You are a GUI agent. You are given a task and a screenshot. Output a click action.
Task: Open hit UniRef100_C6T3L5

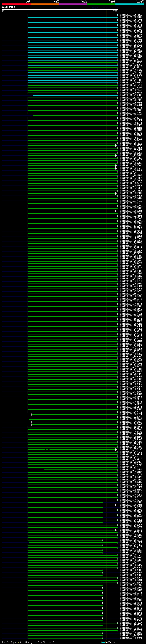[131, 15]
